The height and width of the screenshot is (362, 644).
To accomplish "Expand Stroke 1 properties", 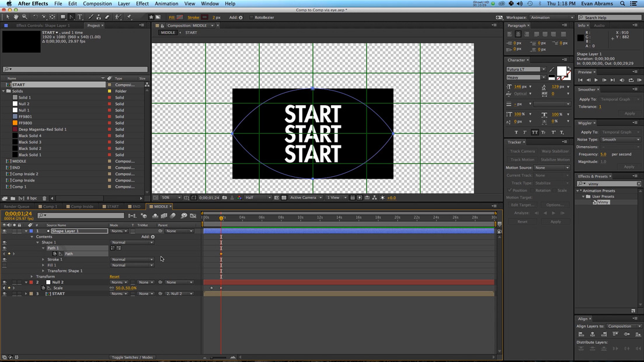I will 43,260.
